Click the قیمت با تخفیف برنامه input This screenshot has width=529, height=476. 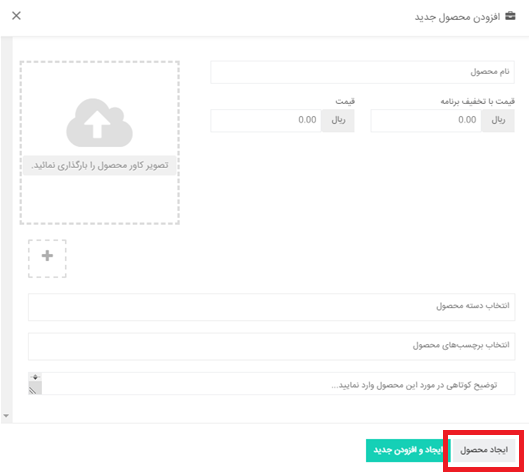pos(426,120)
